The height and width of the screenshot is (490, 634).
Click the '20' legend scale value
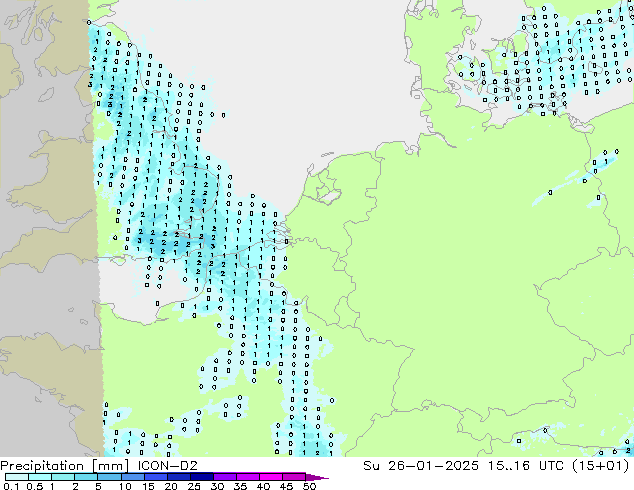pos(171,486)
